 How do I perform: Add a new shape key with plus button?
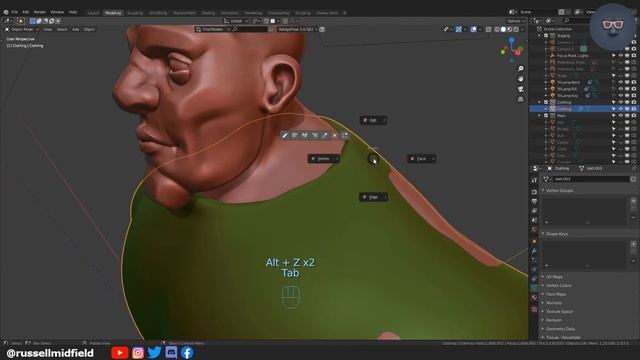point(633,244)
